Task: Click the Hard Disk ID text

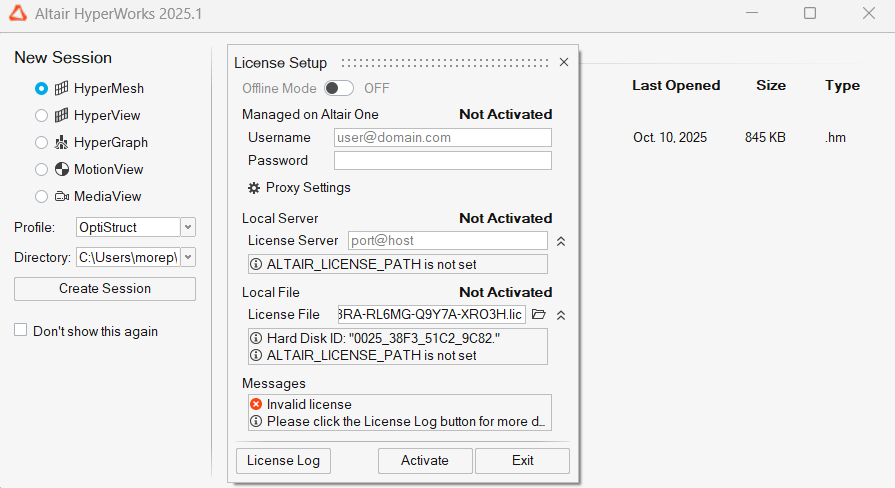Action: [x=384, y=338]
